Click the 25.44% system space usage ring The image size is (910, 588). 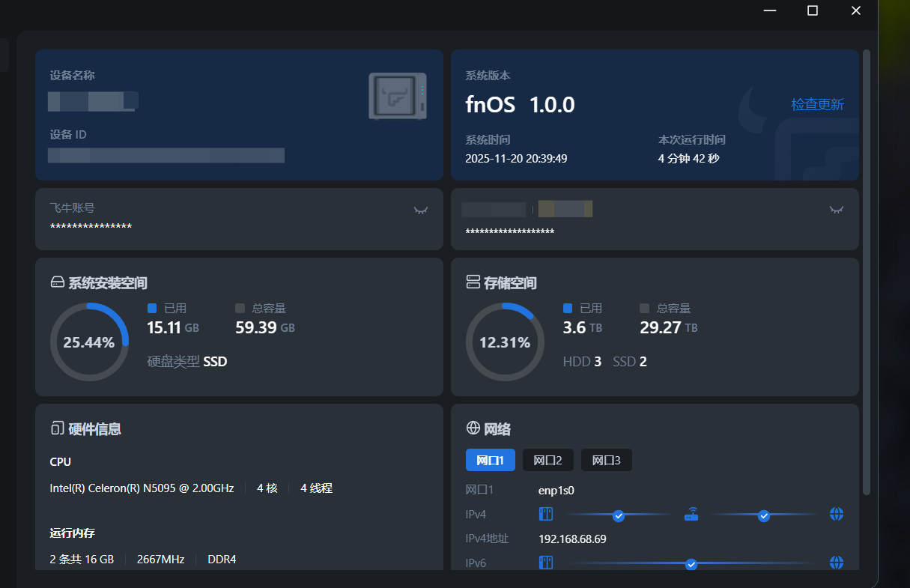[88, 342]
